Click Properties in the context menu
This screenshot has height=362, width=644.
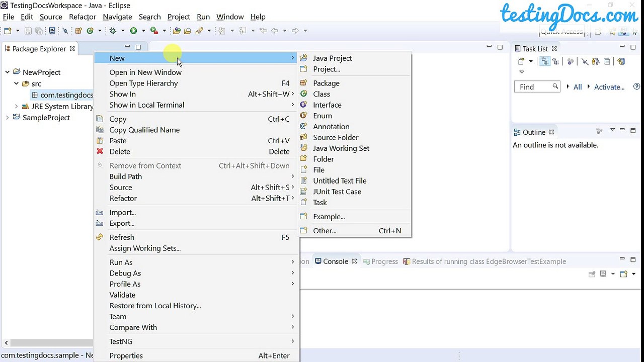196,355
